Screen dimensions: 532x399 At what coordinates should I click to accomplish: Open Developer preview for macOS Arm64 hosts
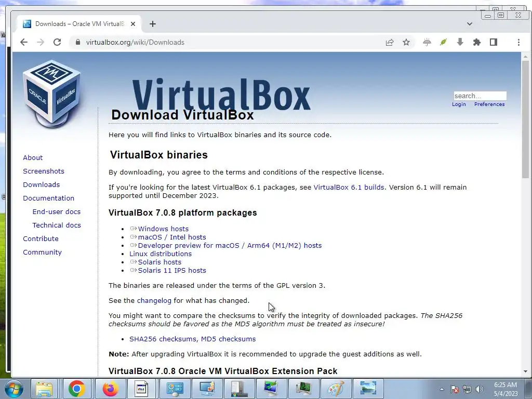coord(230,245)
